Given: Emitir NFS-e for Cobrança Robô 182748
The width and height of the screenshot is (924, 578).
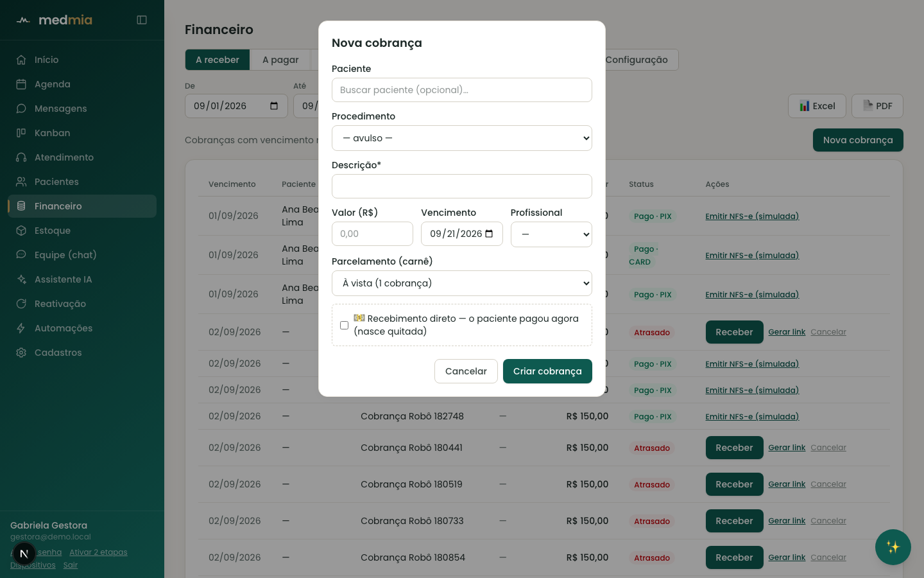Looking at the screenshot, I should click(752, 417).
